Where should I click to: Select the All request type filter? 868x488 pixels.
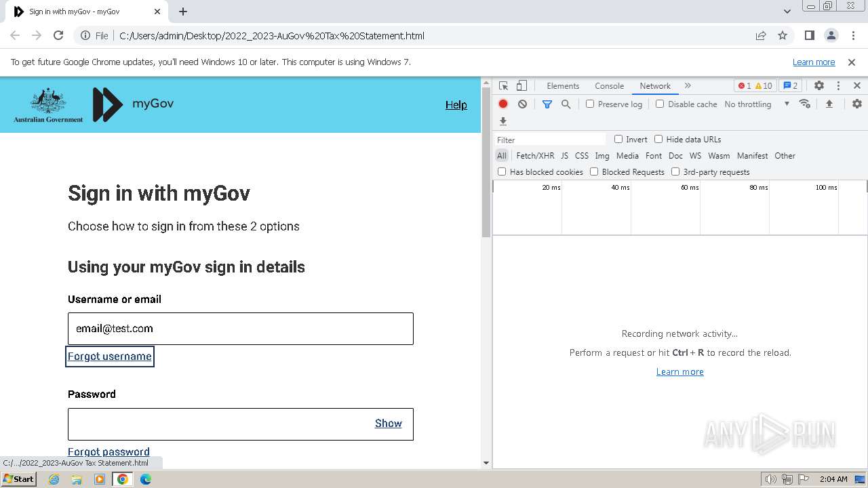coord(501,156)
